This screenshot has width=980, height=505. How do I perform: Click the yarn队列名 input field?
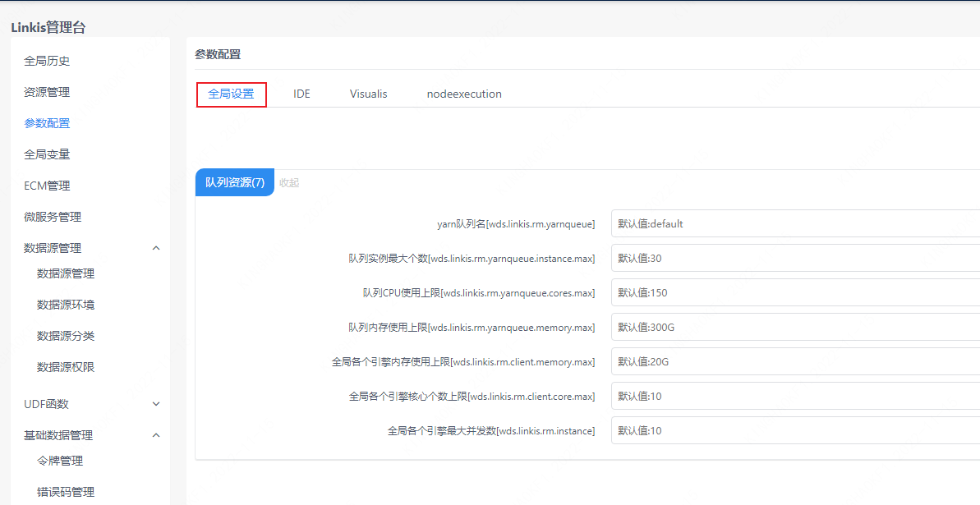click(x=794, y=224)
